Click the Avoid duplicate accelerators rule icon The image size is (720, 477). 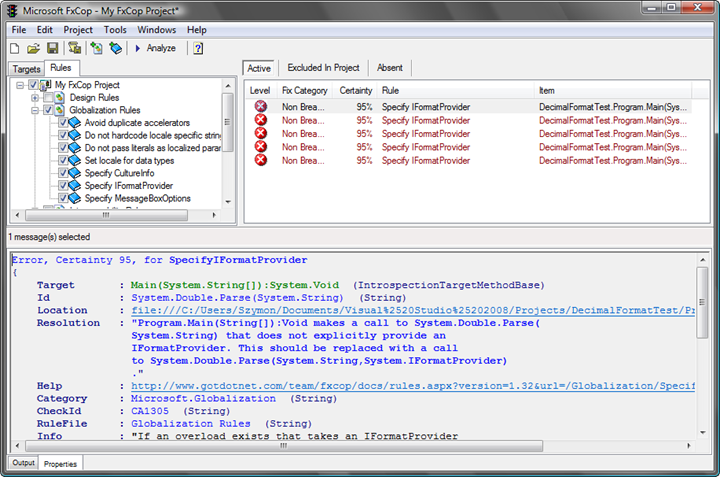pyautogui.click(x=74, y=123)
